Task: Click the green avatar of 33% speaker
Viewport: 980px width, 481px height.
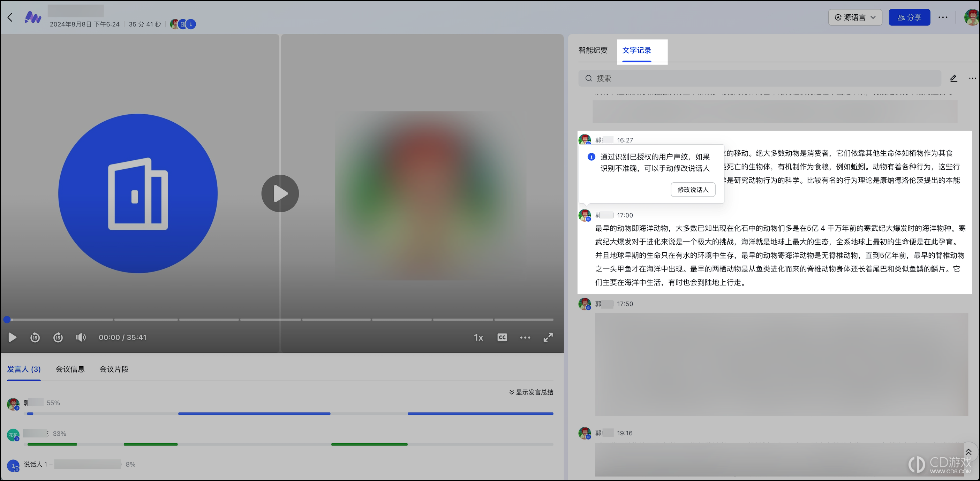Action: (13, 435)
